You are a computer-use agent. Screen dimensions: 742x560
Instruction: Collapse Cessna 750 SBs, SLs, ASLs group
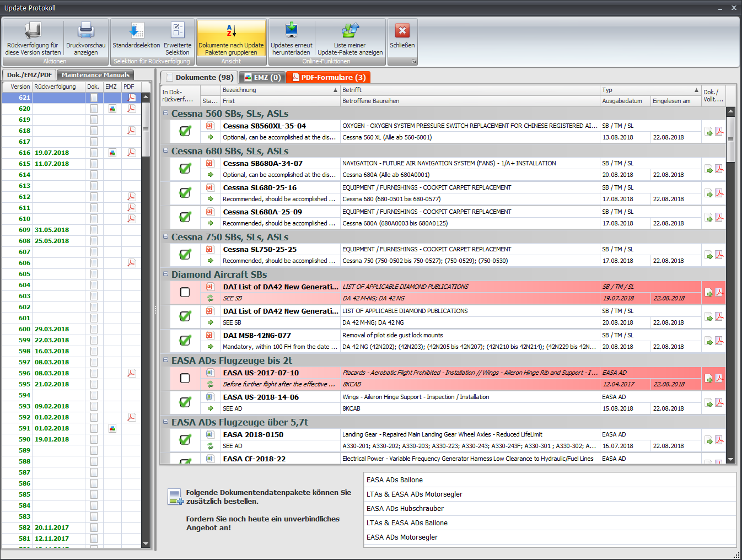point(166,237)
